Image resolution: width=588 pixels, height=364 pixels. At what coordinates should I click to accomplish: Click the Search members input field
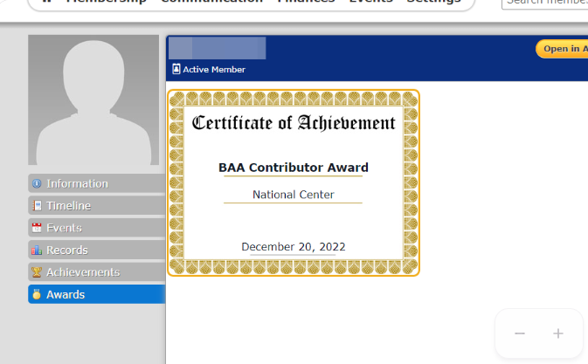(x=545, y=3)
